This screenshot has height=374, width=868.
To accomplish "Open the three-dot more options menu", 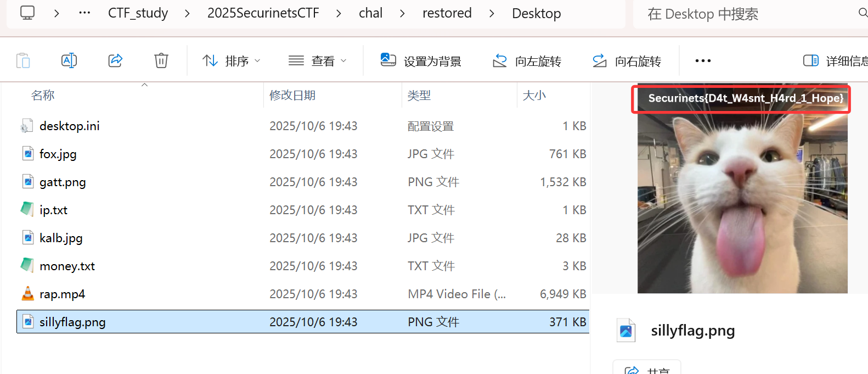I will 703,61.
